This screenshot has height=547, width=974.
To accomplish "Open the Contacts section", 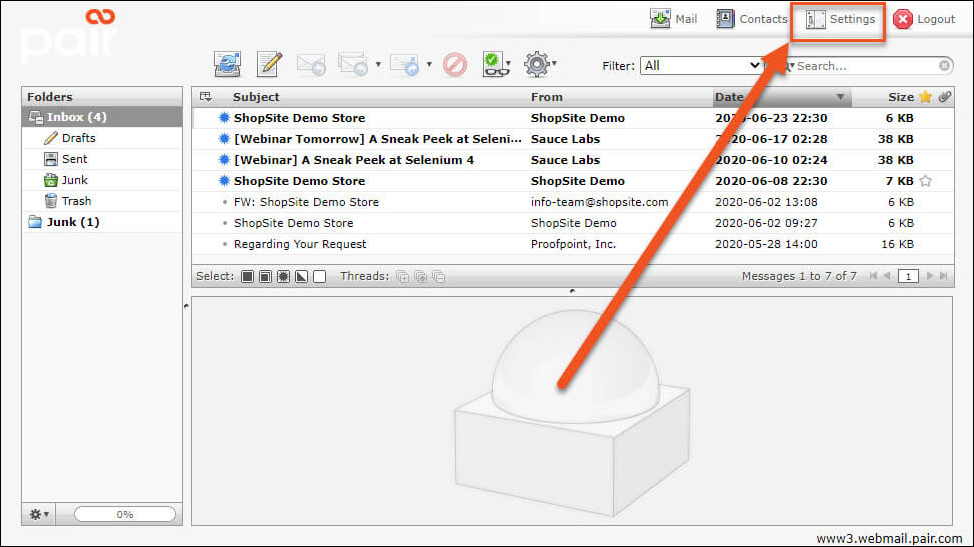I will coord(752,19).
